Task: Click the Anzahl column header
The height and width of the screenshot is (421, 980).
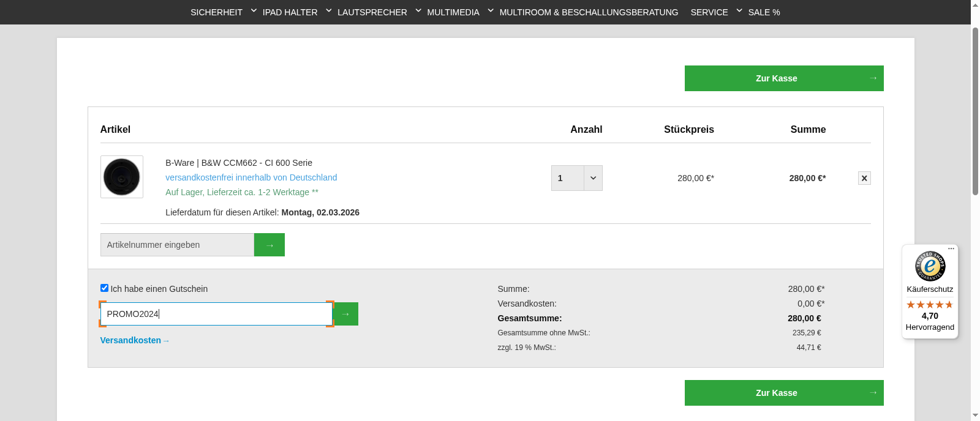Action: click(586, 129)
